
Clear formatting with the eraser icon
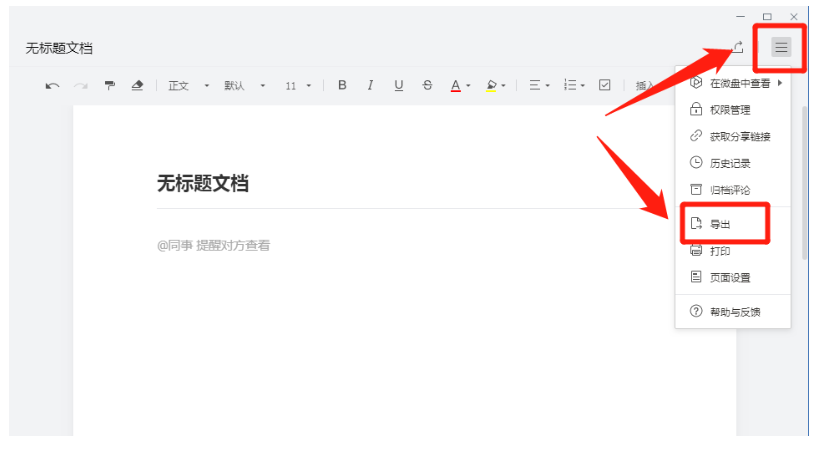[x=137, y=85]
